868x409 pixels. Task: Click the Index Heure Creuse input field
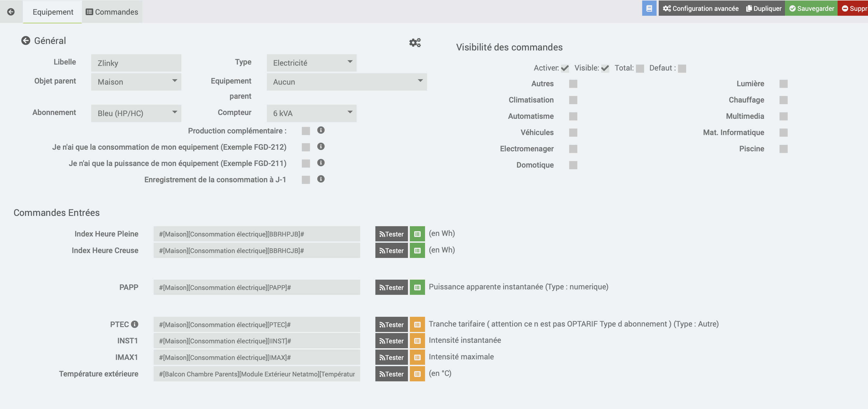(257, 250)
